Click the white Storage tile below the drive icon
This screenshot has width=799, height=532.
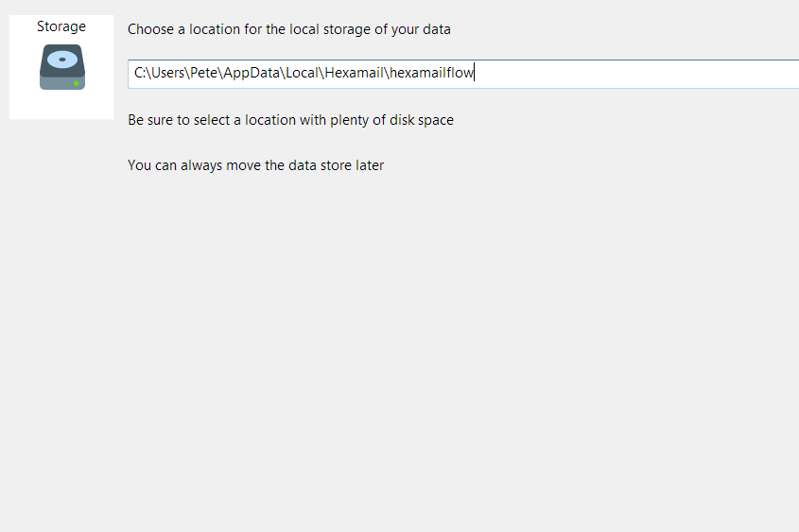click(x=61, y=105)
